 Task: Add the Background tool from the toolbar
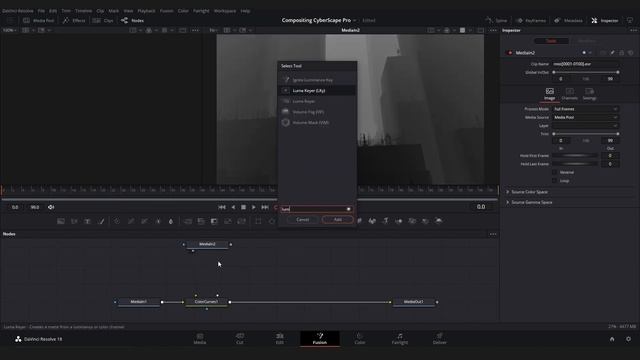pyautogui.click(x=61, y=221)
